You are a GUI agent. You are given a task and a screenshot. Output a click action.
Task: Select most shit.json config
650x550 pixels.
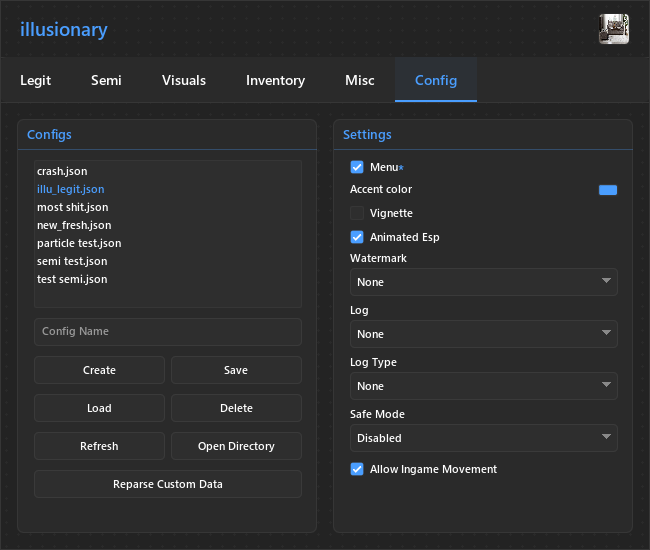(167, 207)
